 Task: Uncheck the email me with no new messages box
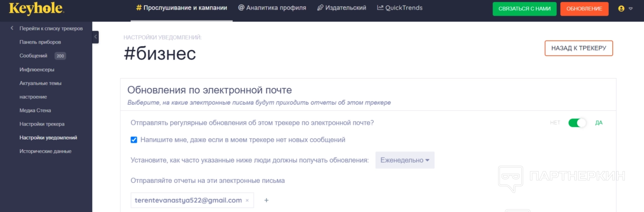134,140
